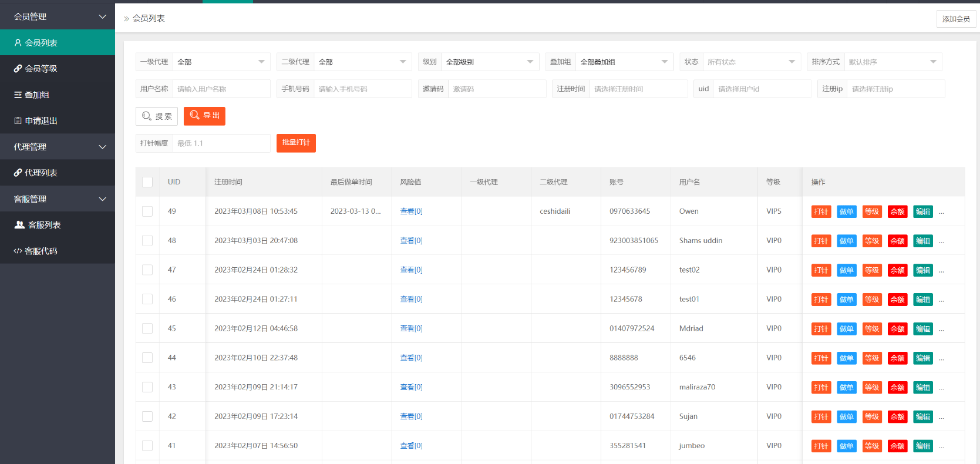Image resolution: width=980 pixels, height=464 pixels.
Task: Check the row checkbox for UID 49
Action: click(147, 211)
